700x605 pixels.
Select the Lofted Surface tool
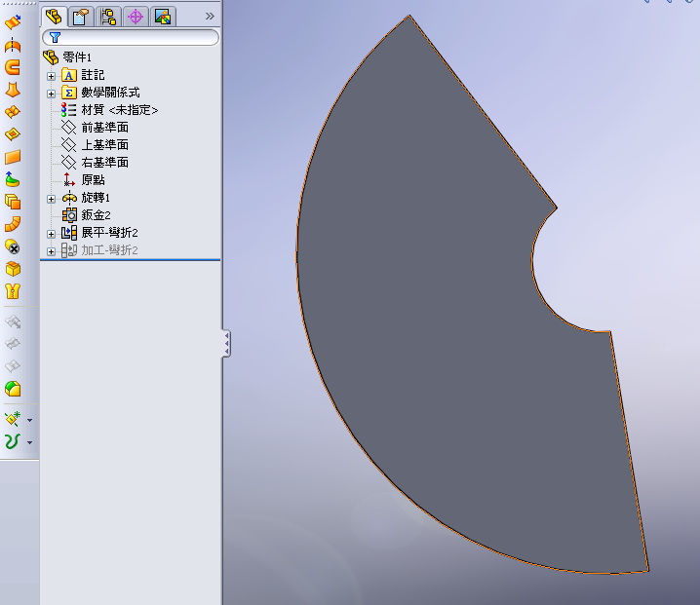[x=13, y=90]
